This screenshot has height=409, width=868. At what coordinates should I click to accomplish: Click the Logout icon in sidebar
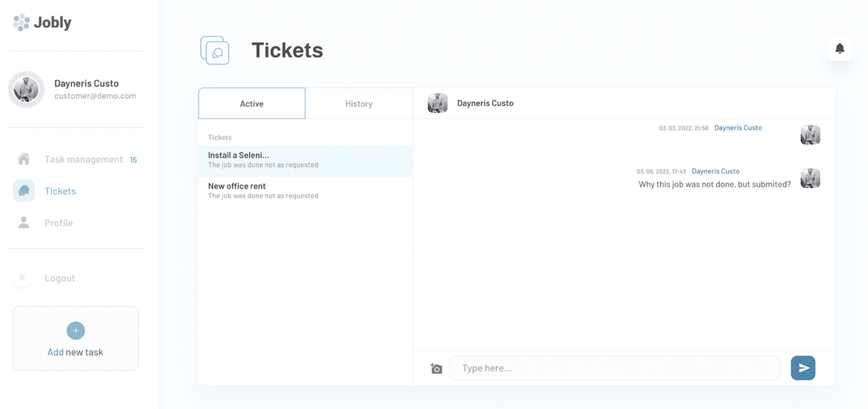pos(23,278)
